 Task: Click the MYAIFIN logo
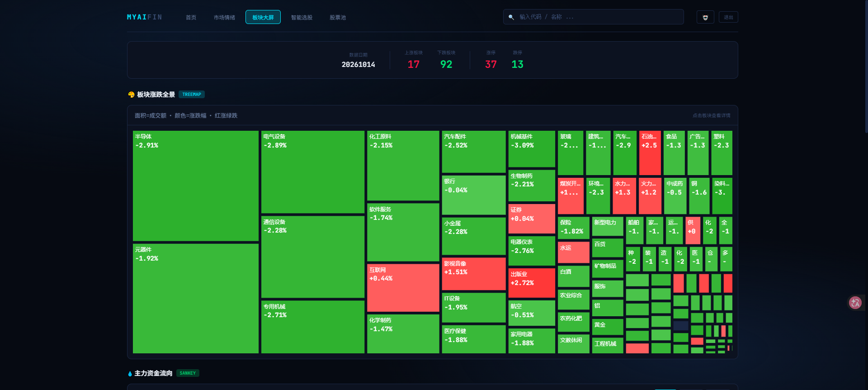[144, 17]
